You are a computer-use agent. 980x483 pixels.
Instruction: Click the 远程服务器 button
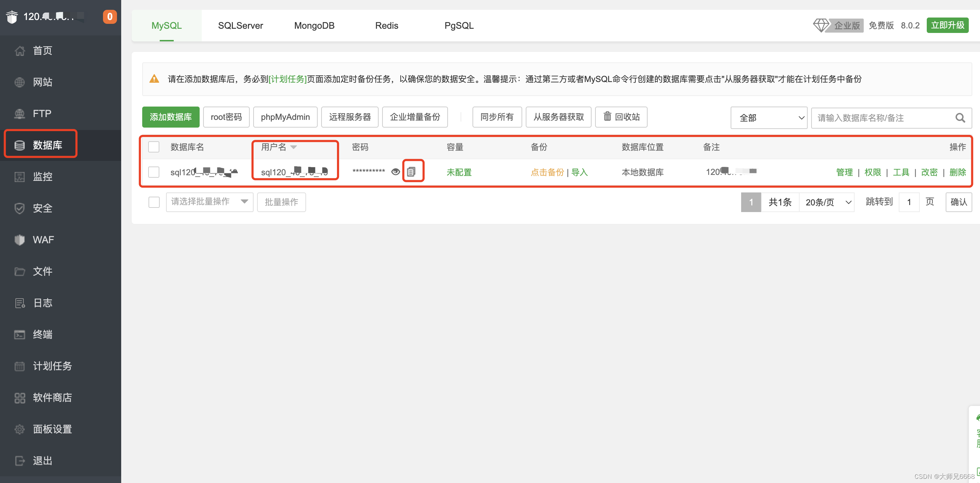pyautogui.click(x=350, y=117)
